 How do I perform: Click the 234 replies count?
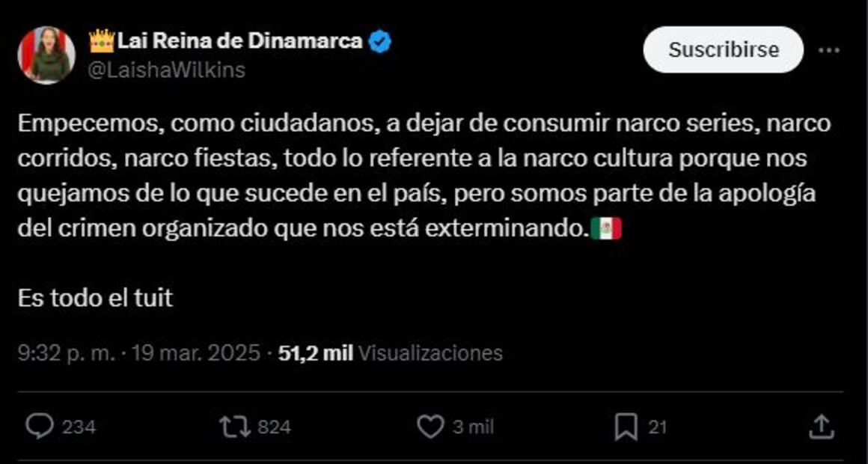tap(79, 427)
